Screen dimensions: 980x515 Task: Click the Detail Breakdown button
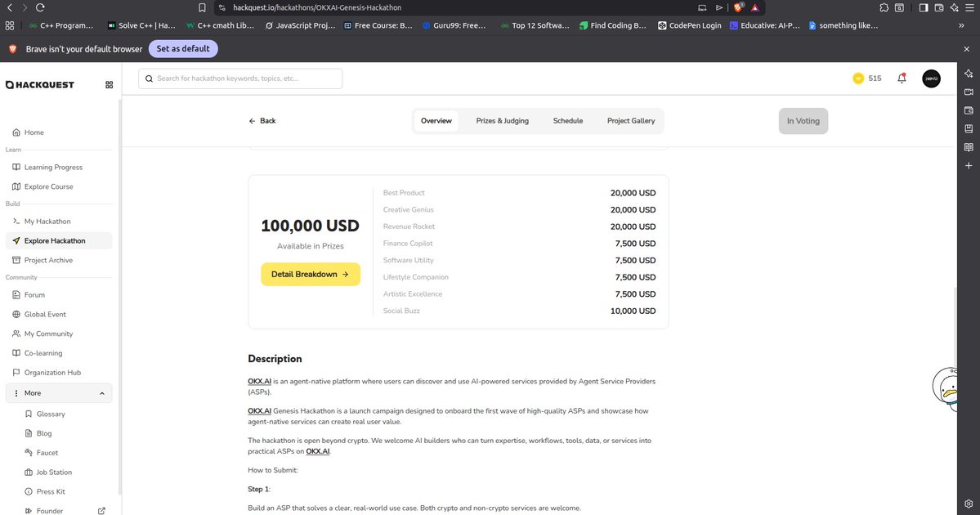pos(311,275)
